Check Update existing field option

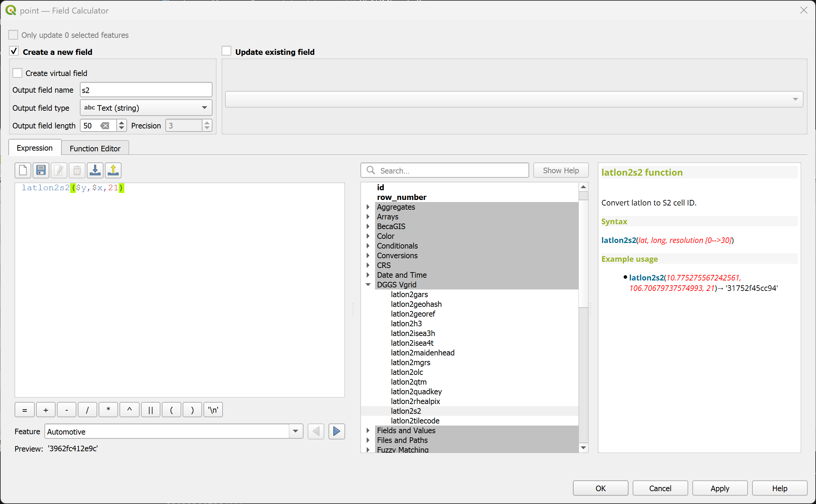tap(226, 51)
